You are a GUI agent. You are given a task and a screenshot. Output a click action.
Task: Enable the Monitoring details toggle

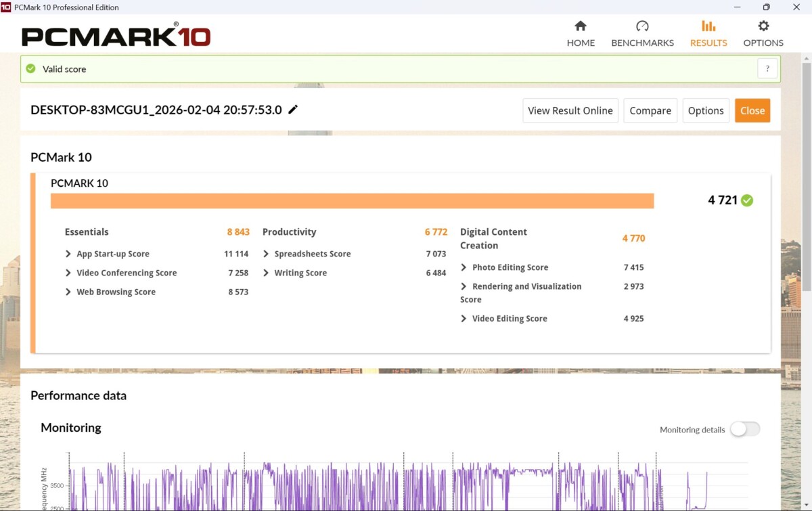click(744, 429)
